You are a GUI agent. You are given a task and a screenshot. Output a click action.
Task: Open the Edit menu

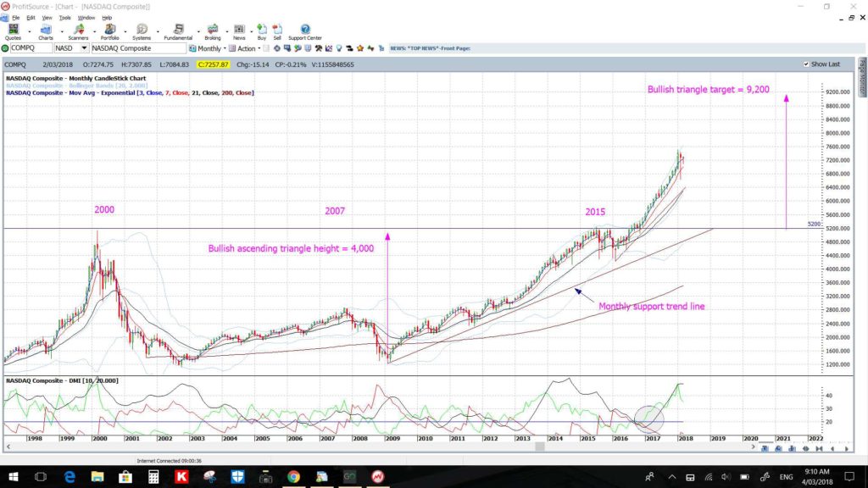point(31,18)
